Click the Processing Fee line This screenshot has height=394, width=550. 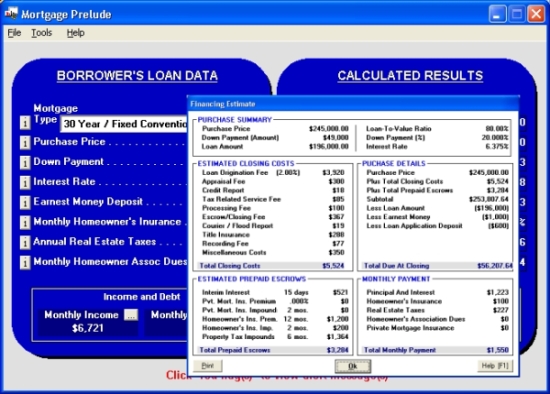[x=273, y=208]
